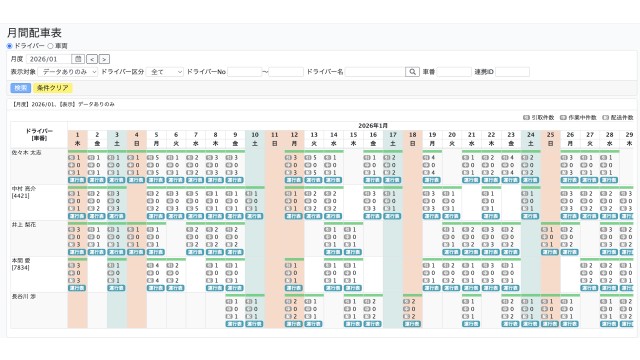
Task: Click the ドライバー [車番] column header
Action: pos(39,135)
